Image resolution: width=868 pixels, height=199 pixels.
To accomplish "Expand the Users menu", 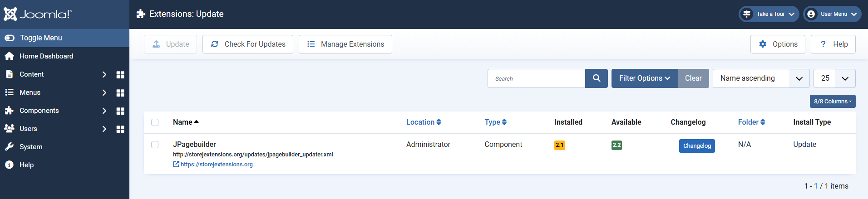I will pyautogui.click(x=55, y=129).
